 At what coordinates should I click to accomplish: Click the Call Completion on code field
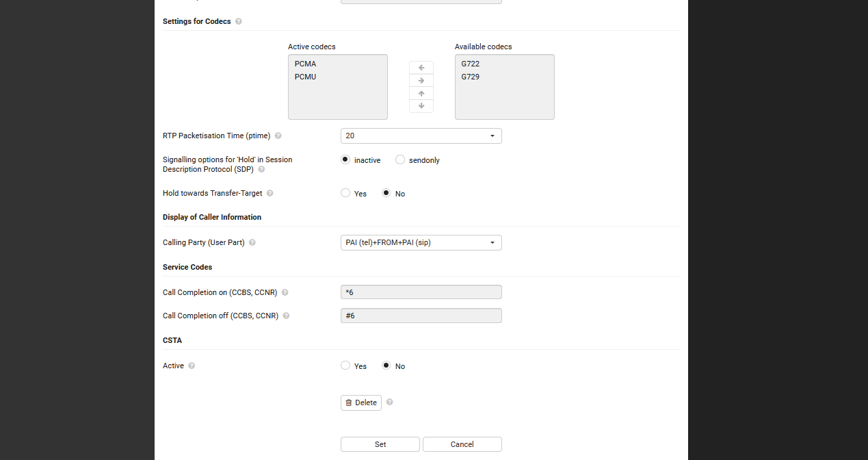pos(421,292)
